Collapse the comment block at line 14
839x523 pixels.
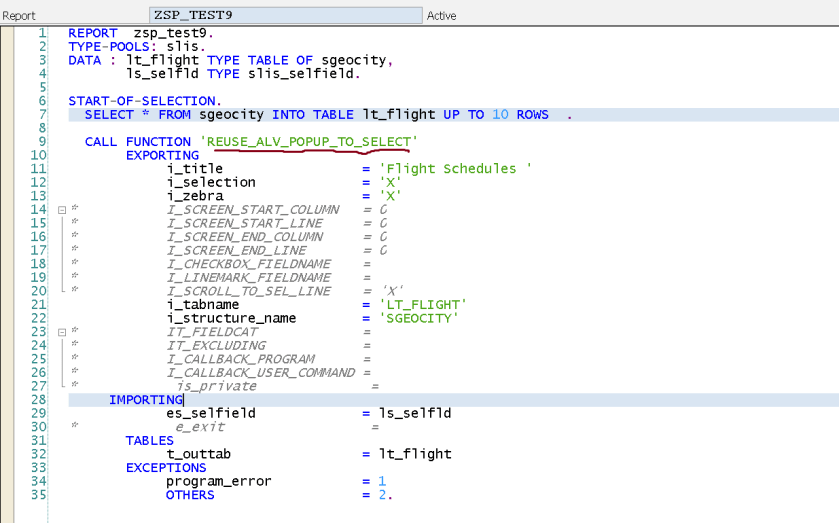click(x=62, y=210)
